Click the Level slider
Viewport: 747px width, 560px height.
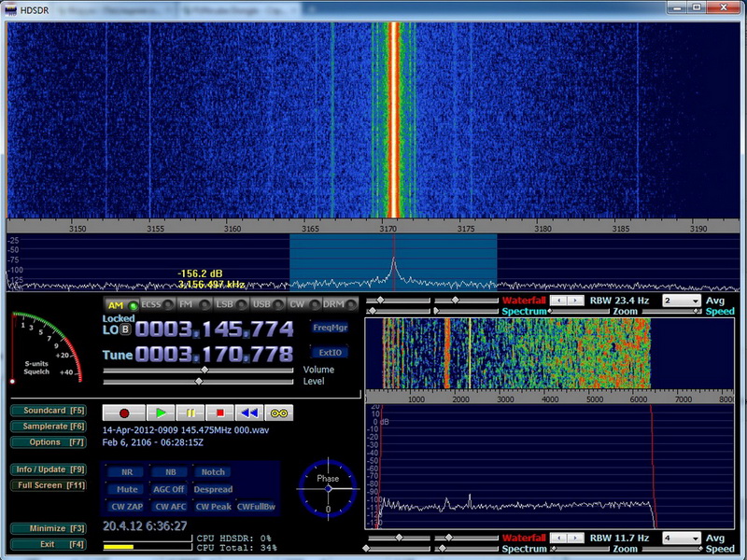pyautogui.click(x=198, y=382)
